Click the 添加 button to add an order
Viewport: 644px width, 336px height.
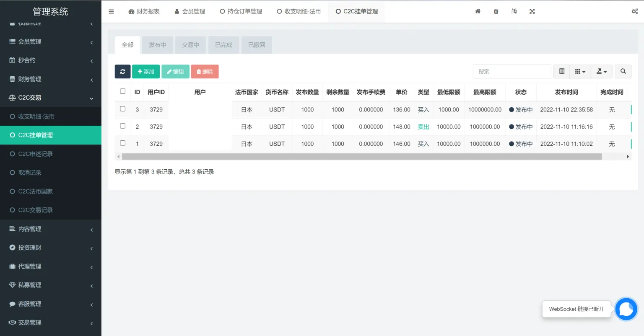pyautogui.click(x=145, y=71)
